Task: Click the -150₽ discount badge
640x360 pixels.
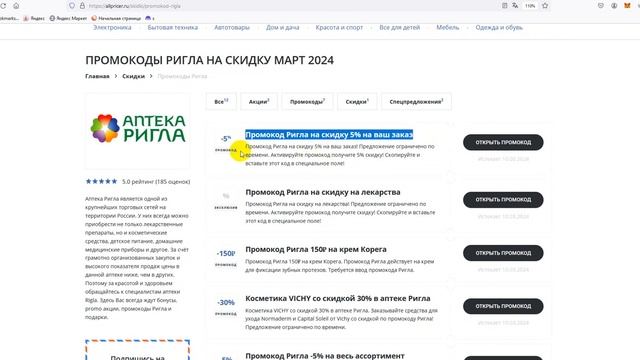Action: 226,253
